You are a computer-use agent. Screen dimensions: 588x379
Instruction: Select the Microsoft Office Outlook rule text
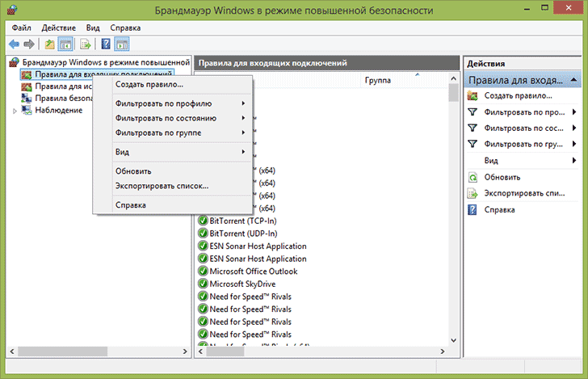253,272
